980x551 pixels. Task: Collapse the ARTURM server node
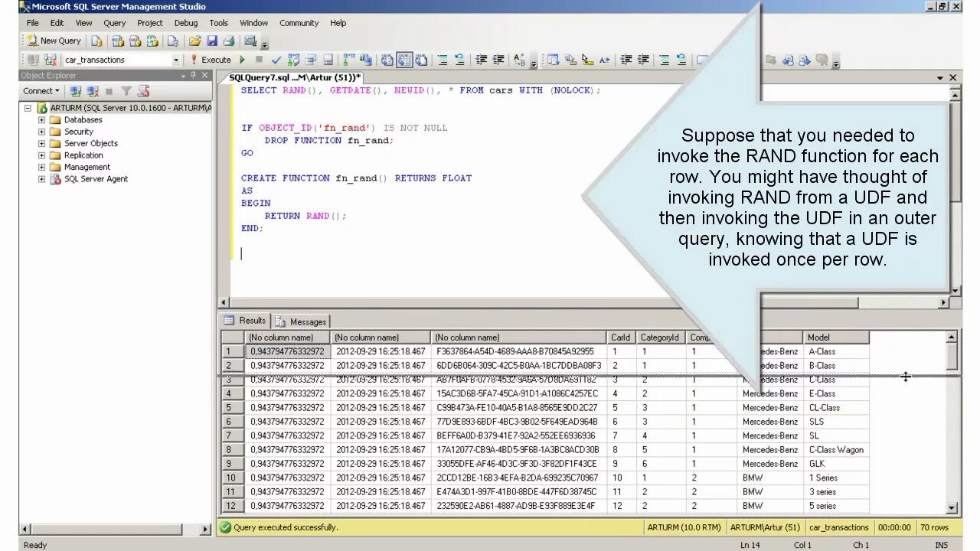[x=28, y=108]
